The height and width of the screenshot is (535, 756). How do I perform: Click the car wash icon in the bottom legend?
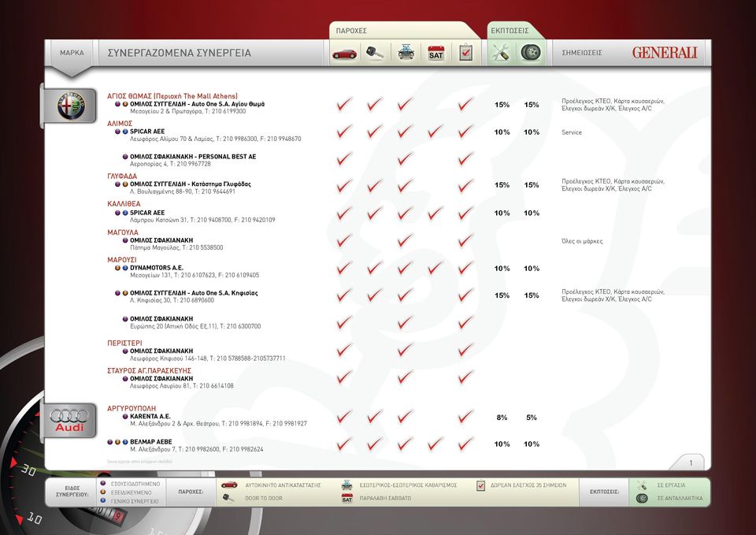[347, 485]
